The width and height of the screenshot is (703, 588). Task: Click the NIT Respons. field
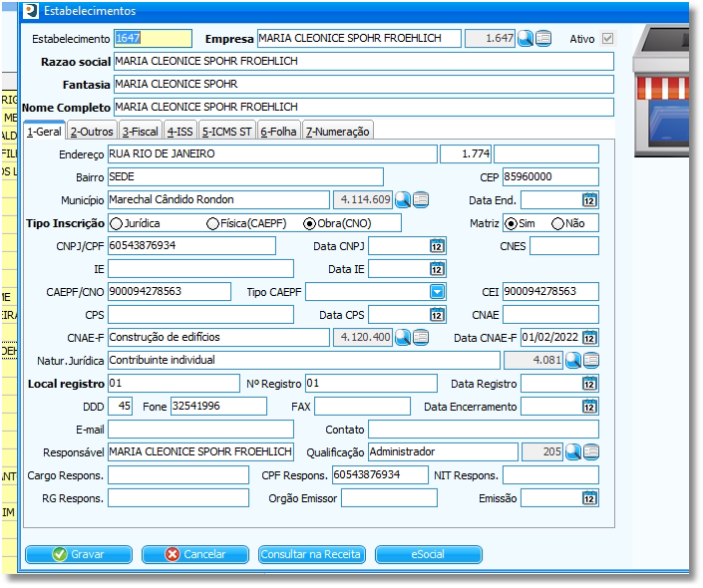[550, 475]
